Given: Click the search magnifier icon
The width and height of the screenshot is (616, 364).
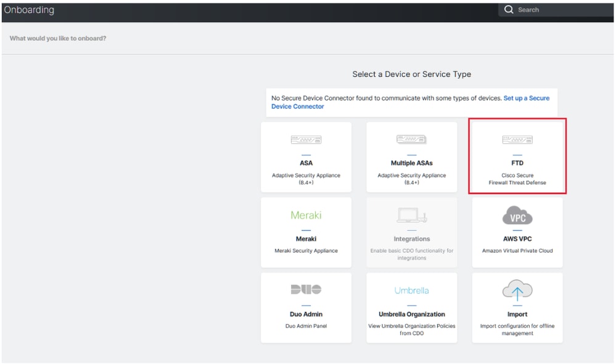Looking at the screenshot, I should pyautogui.click(x=509, y=9).
